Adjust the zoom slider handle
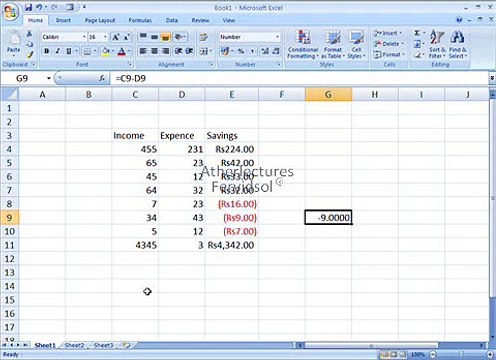Image resolution: width=496 pixels, height=360 pixels. [461, 354]
